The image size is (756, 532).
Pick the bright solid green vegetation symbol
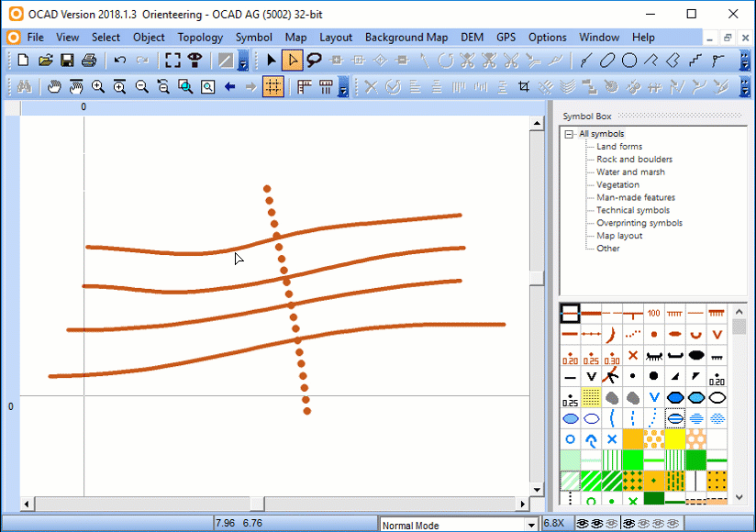tap(633, 460)
